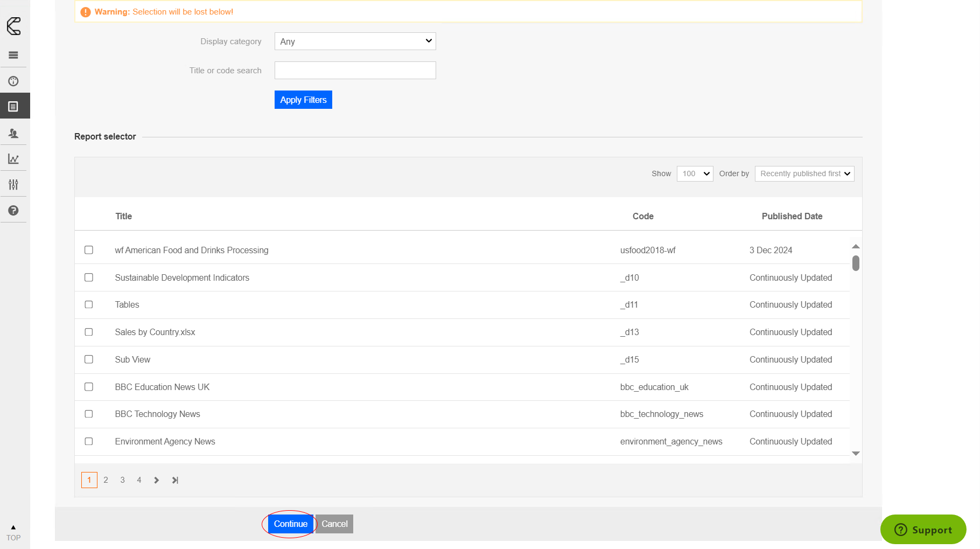
Task: Expand the Show 100 rows dropdown
Action: pos(695,173)
